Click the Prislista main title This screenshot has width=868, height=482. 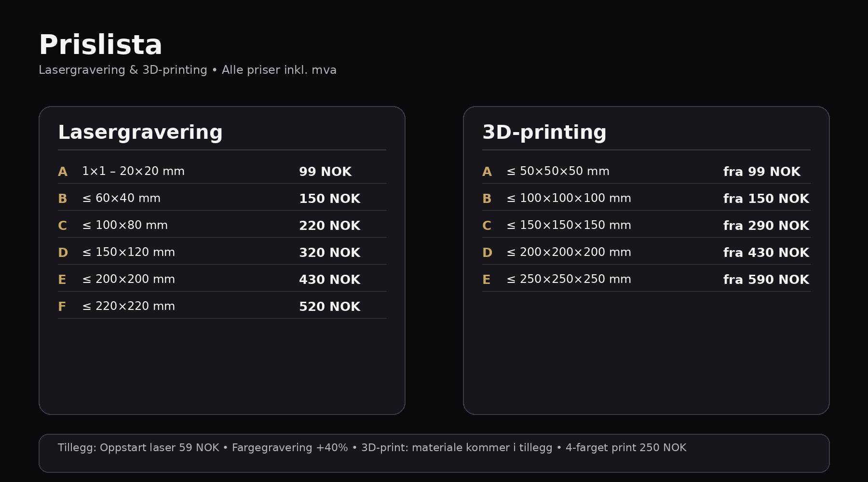[x=100, y=45]
